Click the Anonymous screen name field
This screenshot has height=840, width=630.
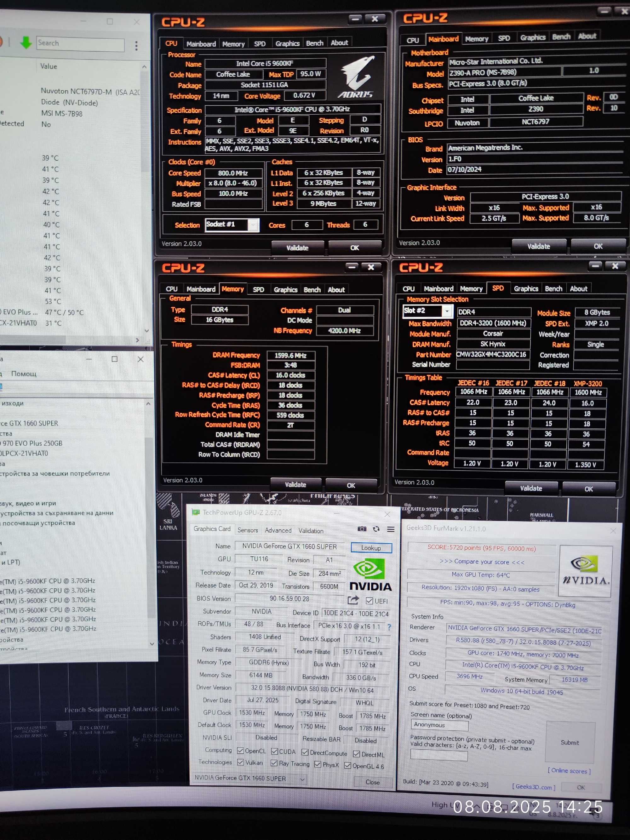coord(439,725)
